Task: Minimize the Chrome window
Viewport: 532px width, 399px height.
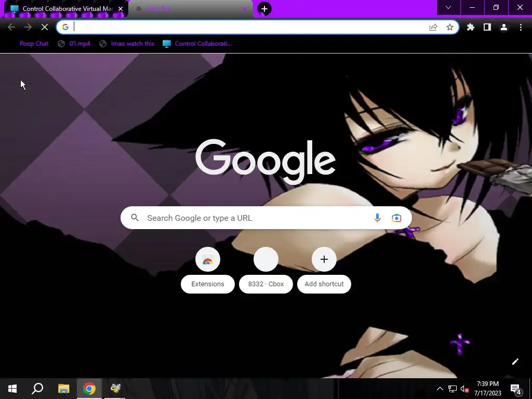Action: 472,7
